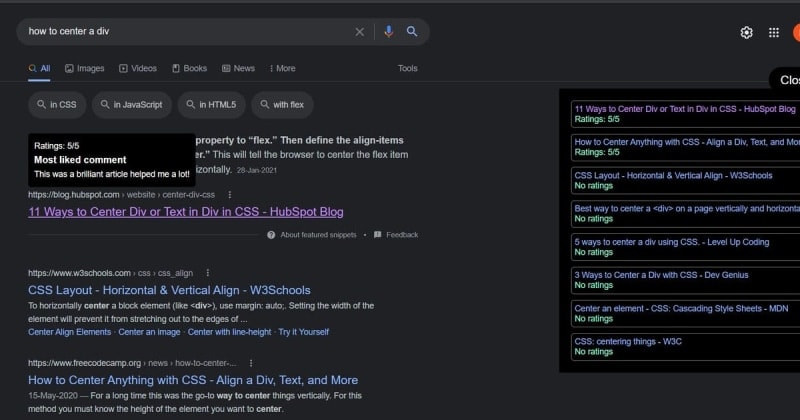Select 'Best way to center a <div>' panel entry
The image size is (800, 420).
click(x=685, y=213)
